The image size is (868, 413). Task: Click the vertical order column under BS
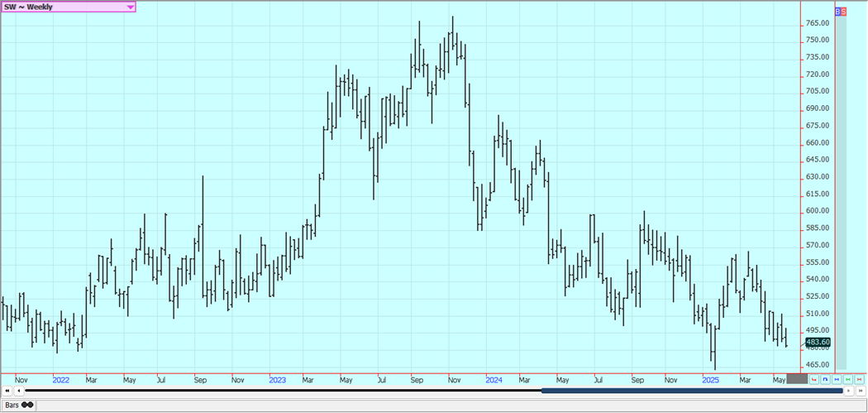(x=841, y=192)
